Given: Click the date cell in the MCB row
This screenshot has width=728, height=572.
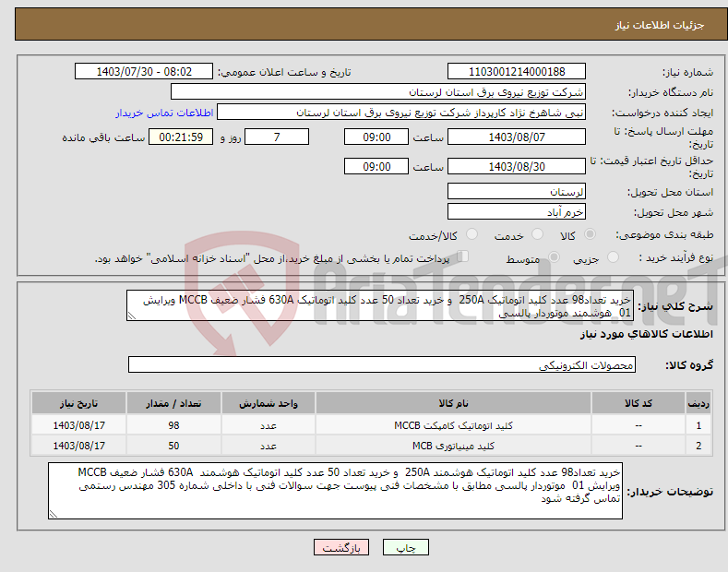Looking at the screenshot, I should pos(79,446).
